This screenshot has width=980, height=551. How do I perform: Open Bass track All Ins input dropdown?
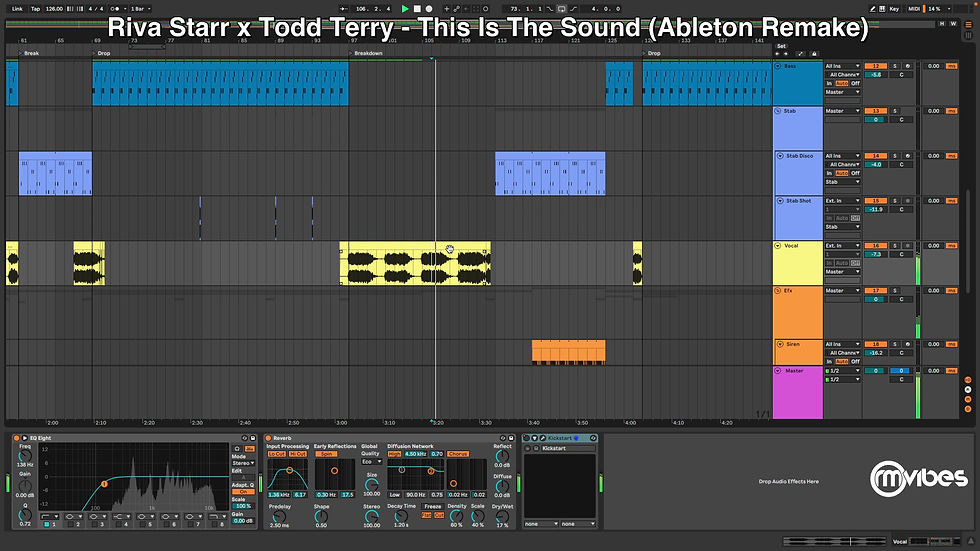point(842,66)
